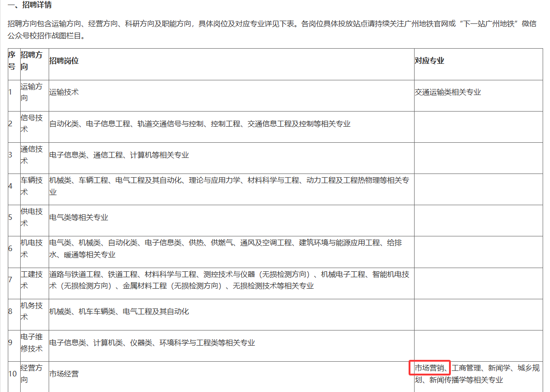Select the "对应专业" column header
The width and height of the screenshot is (550, 392).
[x=429, y=61]
